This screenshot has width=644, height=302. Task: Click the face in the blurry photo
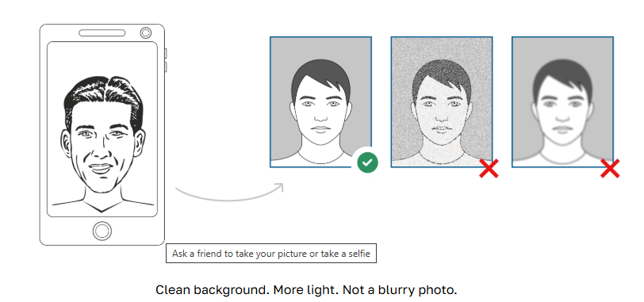(x=562, y=117)
